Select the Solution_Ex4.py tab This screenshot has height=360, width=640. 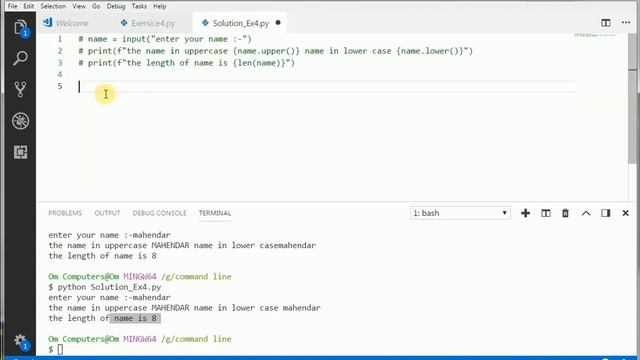point(241,23)
